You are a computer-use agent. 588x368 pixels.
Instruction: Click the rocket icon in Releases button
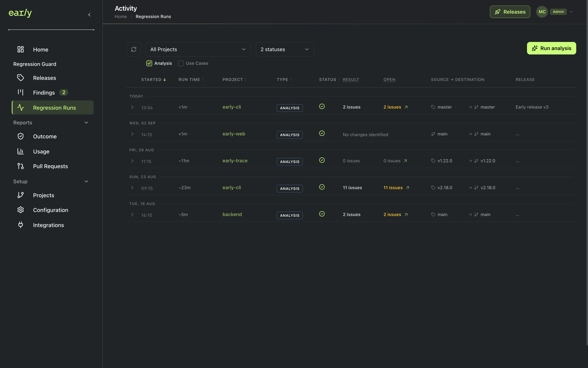click(x=498, y=12)
